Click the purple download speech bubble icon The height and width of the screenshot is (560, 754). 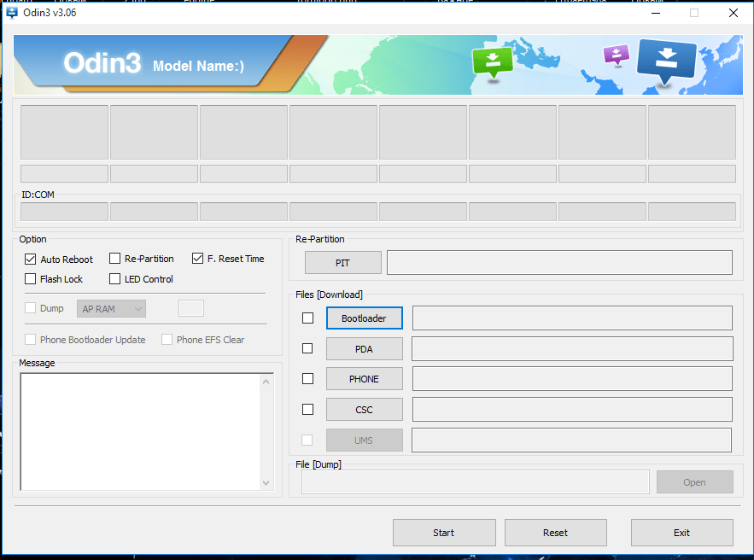(x=616, y=55)
